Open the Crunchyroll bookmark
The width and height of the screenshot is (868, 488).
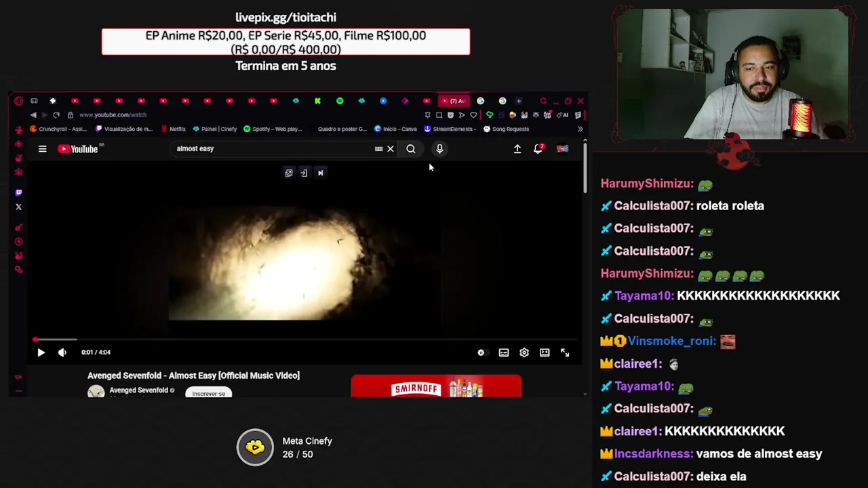pos(58,129)
